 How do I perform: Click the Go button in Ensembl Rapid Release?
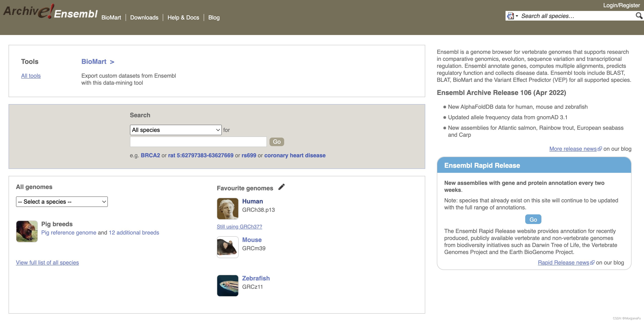click(533, 219)
